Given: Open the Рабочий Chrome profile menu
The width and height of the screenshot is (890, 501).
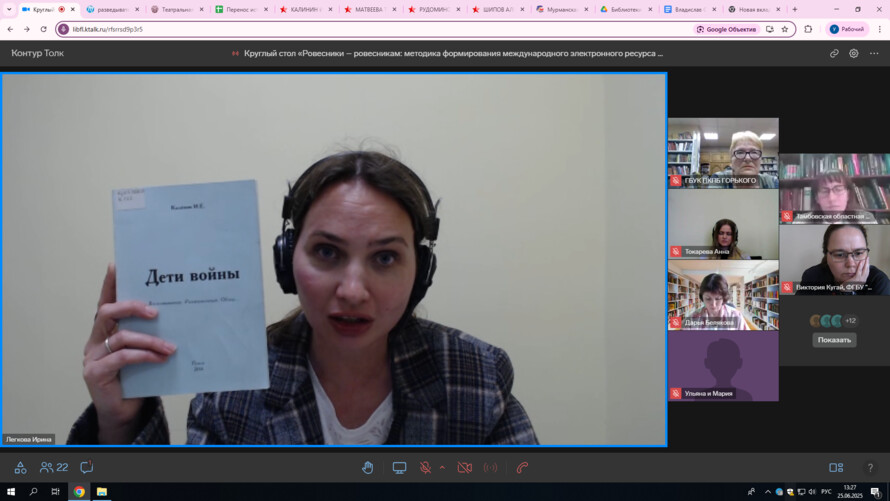Looking at the screenshot, I should pyautogui.click(x=847, y=29).
